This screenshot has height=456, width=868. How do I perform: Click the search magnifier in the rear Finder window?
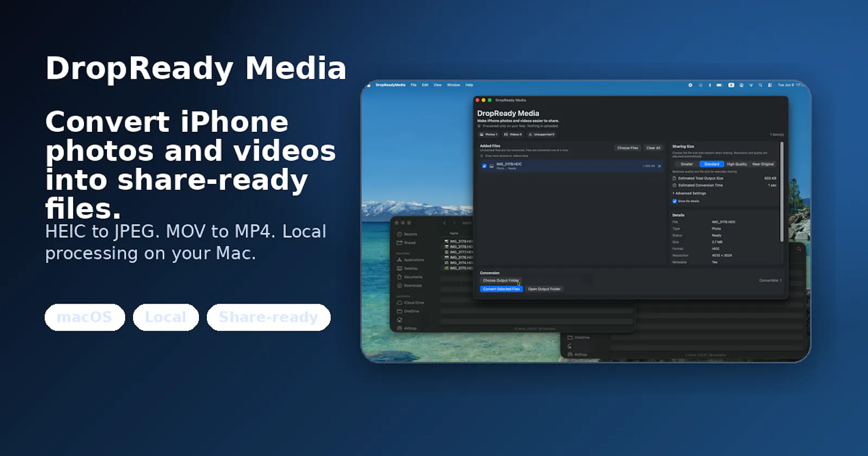799,249
